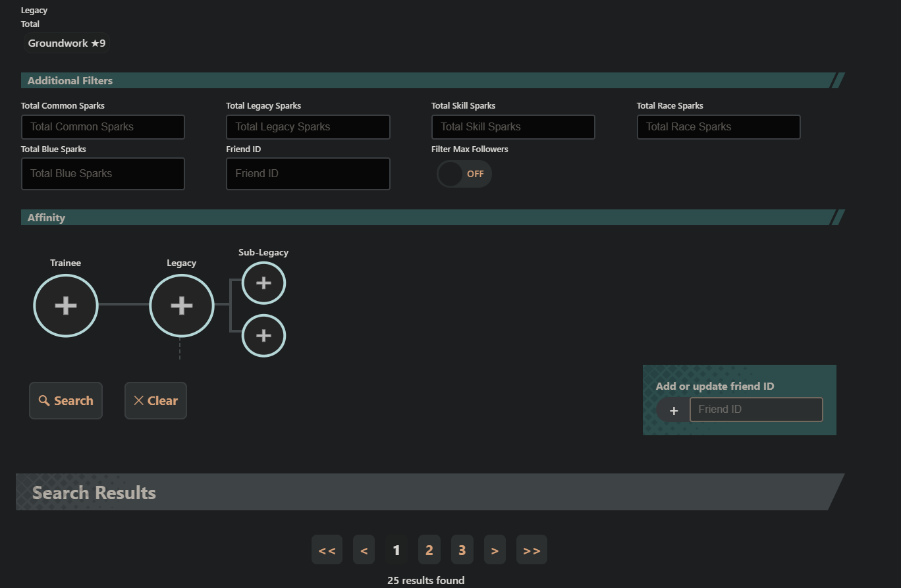Focus the Total Skill Sparks field

513,127
